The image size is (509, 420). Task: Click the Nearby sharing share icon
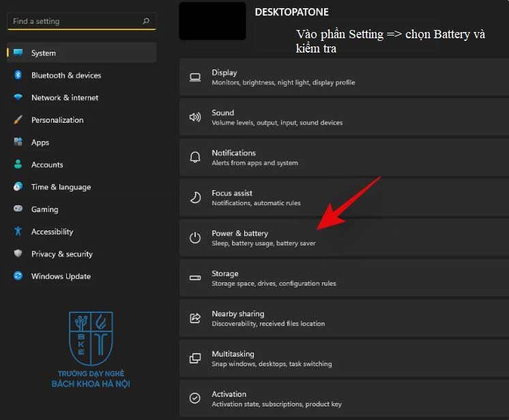pos(195,318)
